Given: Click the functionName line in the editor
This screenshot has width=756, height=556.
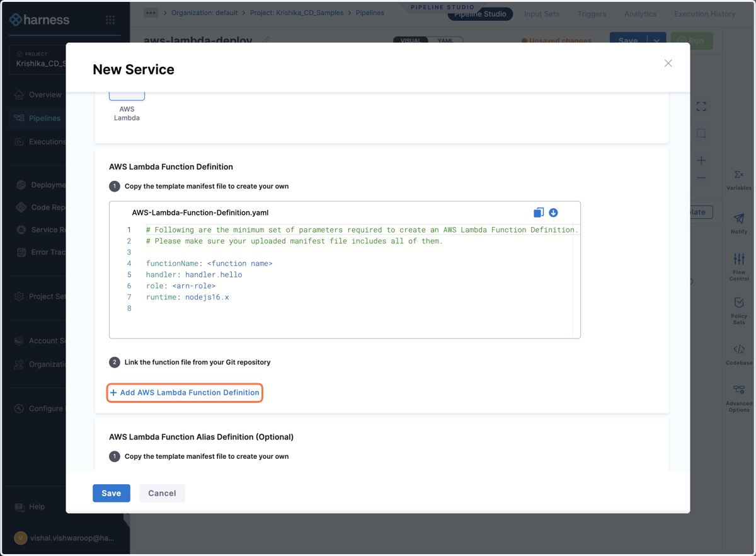Looking at the screenshot, I should click(209, 264).
